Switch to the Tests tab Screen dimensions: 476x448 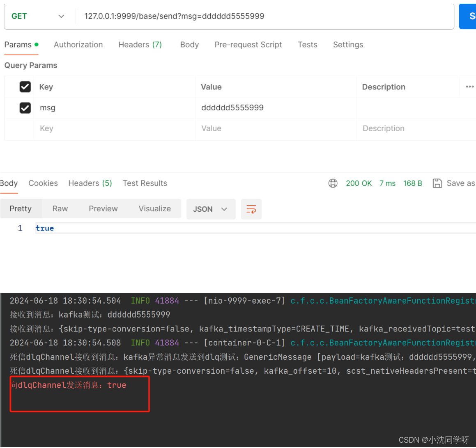click(x=308, y=44)
